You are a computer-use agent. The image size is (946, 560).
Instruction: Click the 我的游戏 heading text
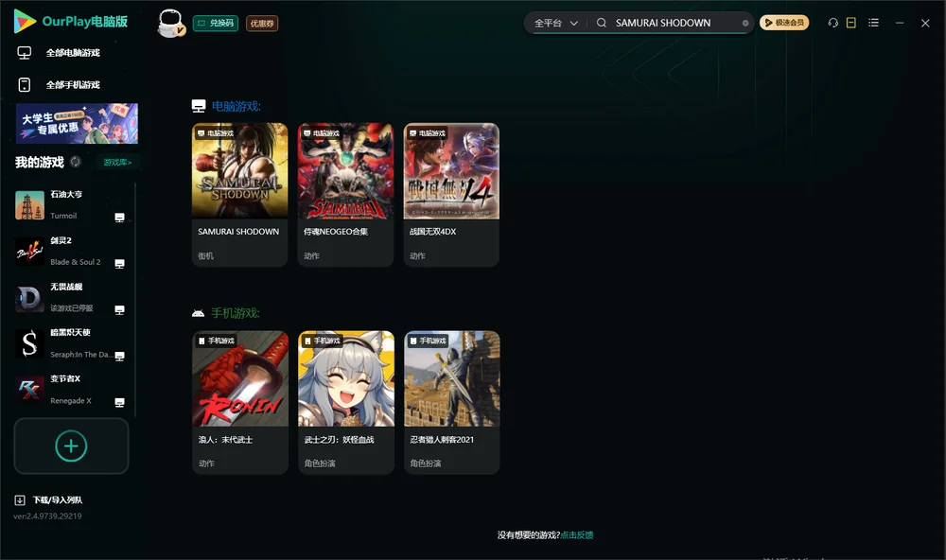click(x=39, y=162)
